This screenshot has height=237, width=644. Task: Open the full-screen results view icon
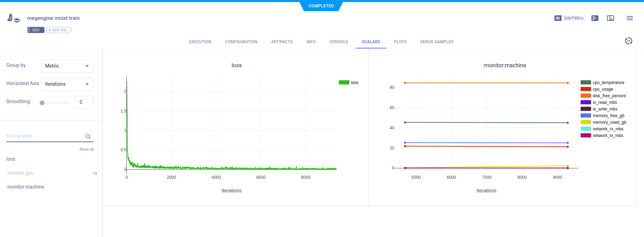click(x=611, y=18)
